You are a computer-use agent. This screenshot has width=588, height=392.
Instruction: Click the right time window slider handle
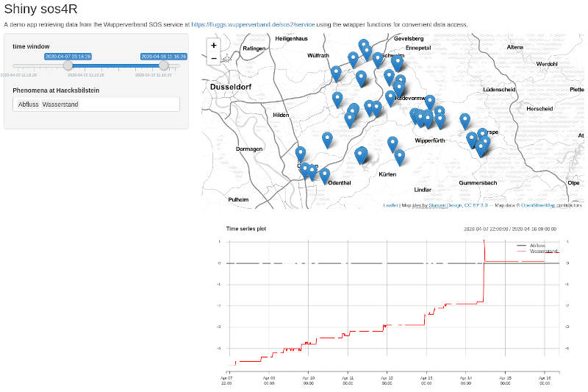click(164, 65)
